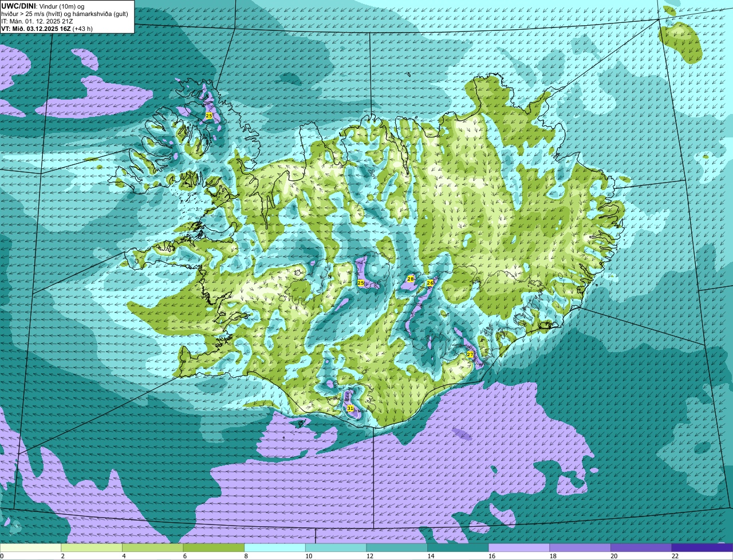The height and width of the screenshot is (560, 733).
Task: Click the scale tick label '20'
Action: (x=614, y=556)
